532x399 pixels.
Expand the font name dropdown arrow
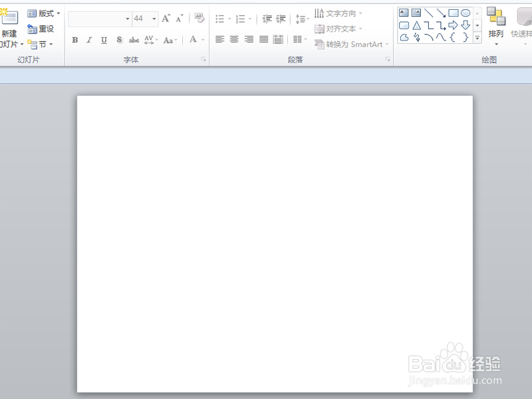coord(128,19)
